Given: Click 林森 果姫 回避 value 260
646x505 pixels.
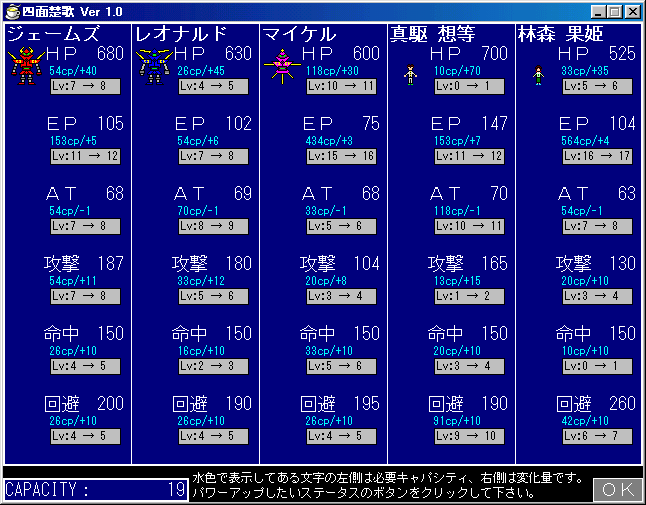Looking at the screenshot, I should 622,404.
